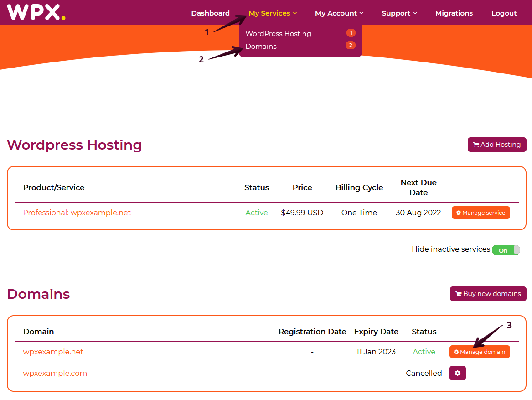Screen dimensions: 532x400
Task: Go to Dashboard in the navigation bar
Action: point(210,13)
